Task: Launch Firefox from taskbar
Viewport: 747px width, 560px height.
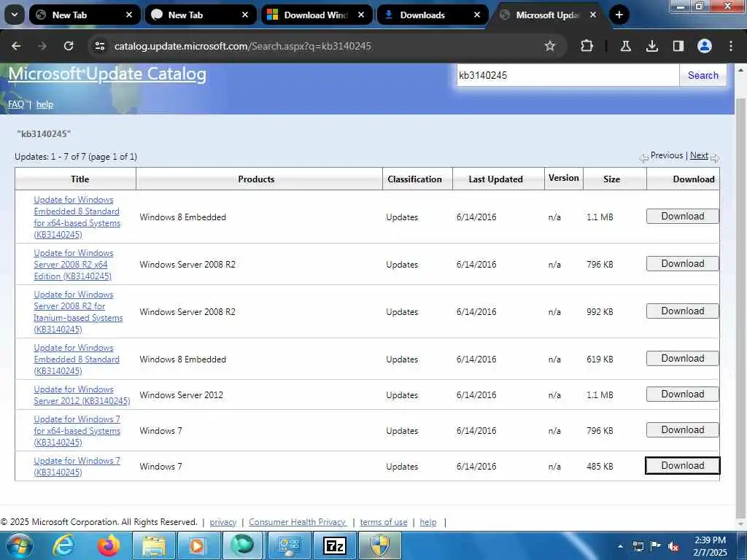Action: tap(109, 545)
